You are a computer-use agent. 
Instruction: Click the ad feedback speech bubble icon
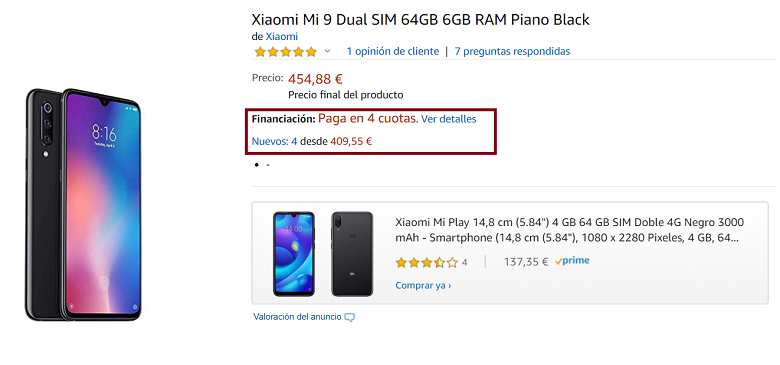(x=350, y=317)
